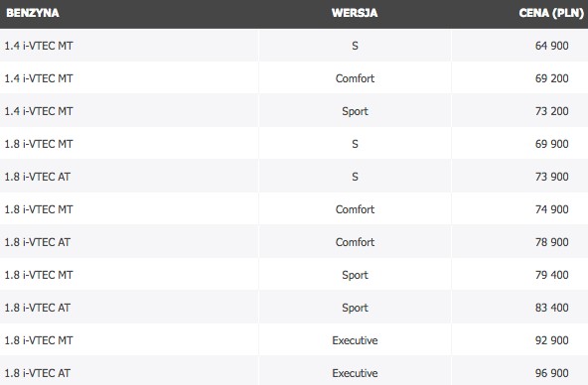Click the 69 900 price value
This screenshot has width=588, height=385.
pos(551,144)
